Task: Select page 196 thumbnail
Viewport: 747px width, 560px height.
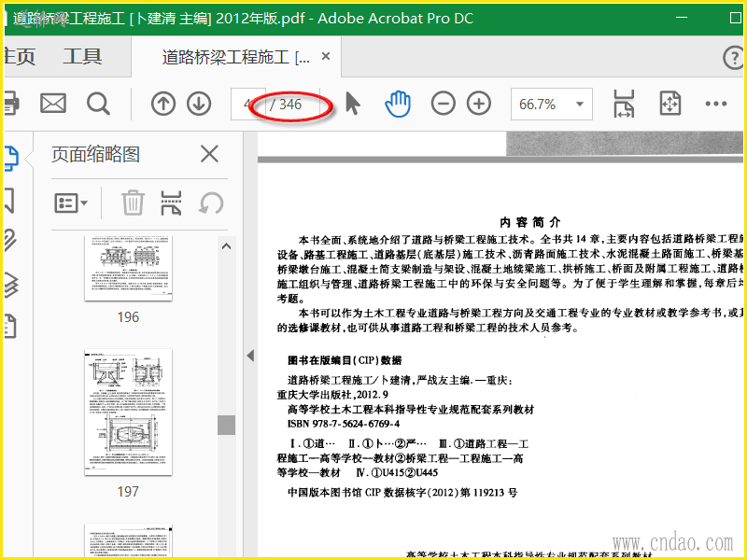Action: [128, 268]
